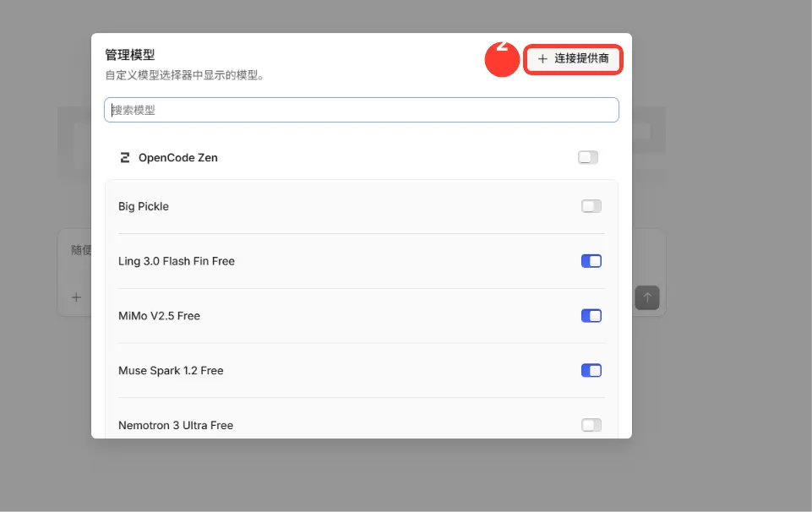Click the 管理模型 dialog title
Screen dimensions: 812x512
(130, 55)
